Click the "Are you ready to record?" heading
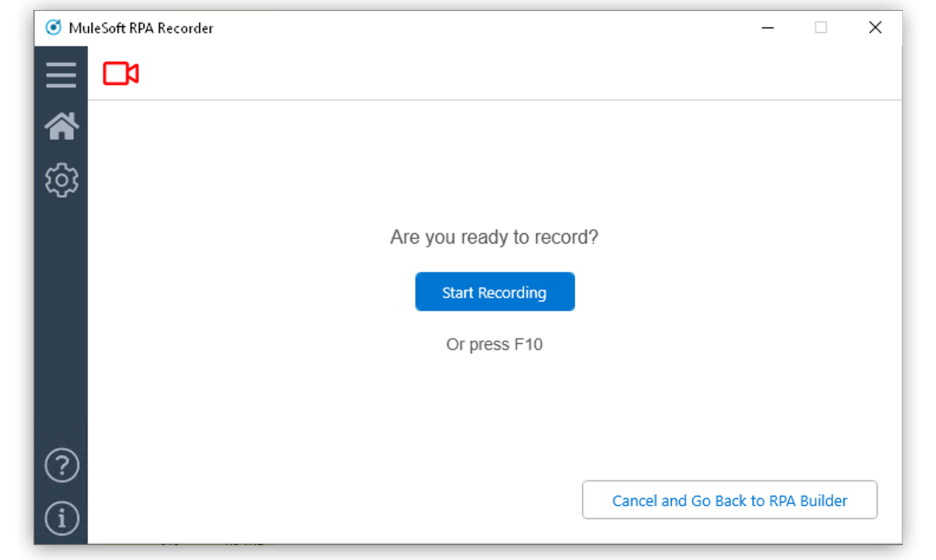This screenshot has height=560, width=936. click(x=494, y=237)
